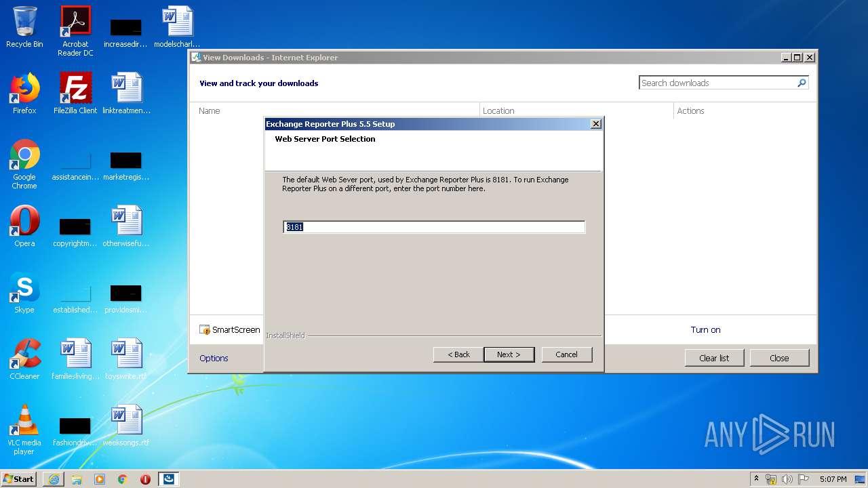
Task: Click Internet Explorer taskbar icon
Action: pos(54,479)
